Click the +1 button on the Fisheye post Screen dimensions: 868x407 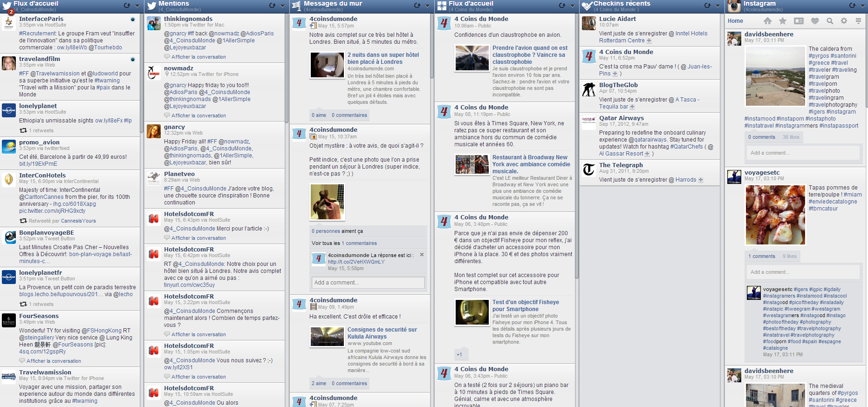pyautogui.click(x=459, y=354)
